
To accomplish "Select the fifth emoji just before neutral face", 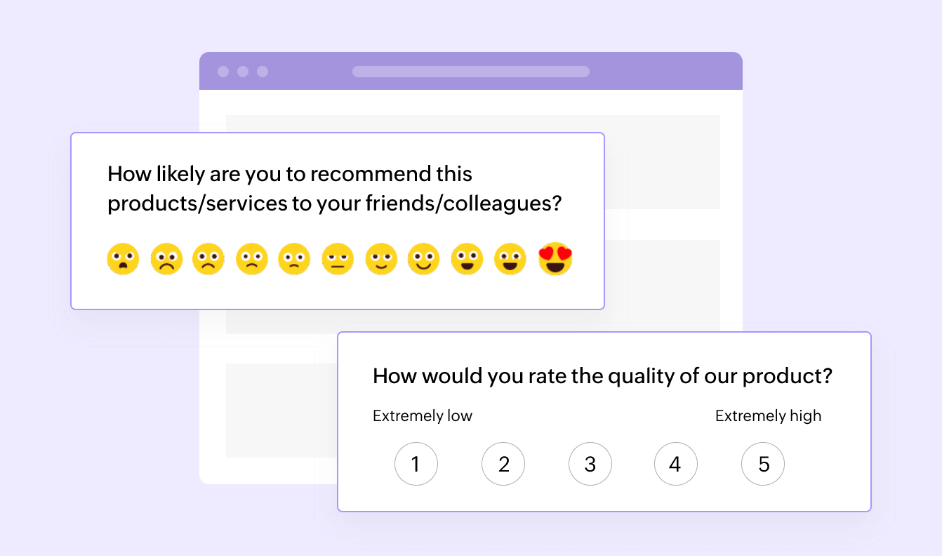I will (x=295, y=259).
